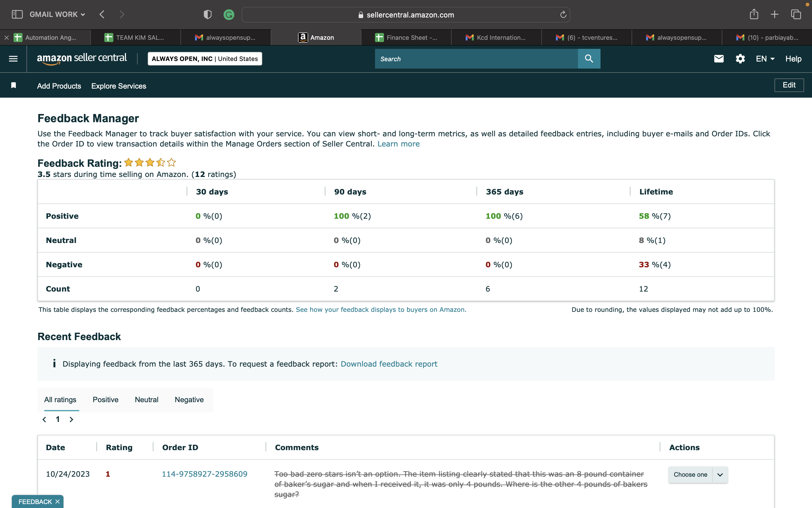Screen dimensions: 812x508
Task: Click the Learn more link
Action: [x=398, y=144]
